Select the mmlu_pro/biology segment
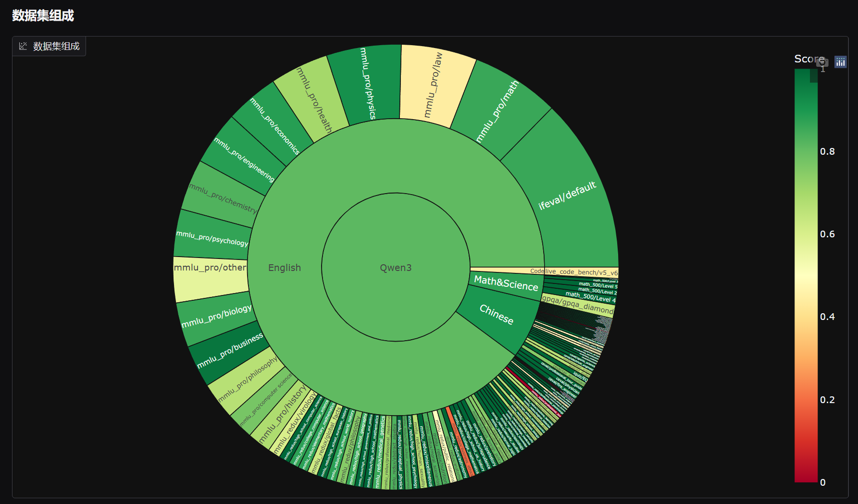 [x=216, y=317]
